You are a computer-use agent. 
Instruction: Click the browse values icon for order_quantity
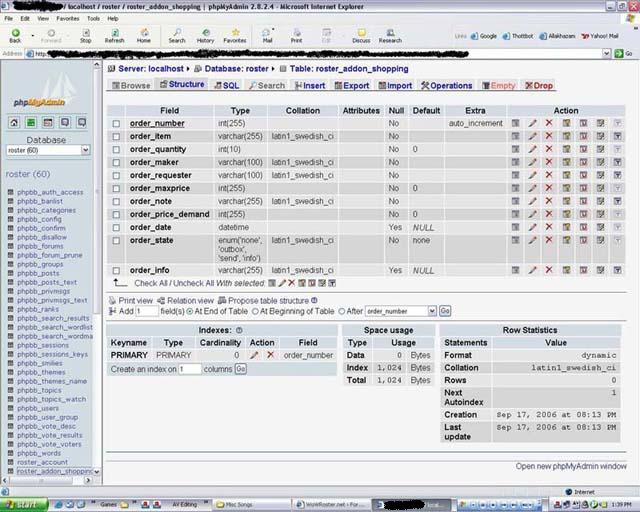[x=516, y=149]
